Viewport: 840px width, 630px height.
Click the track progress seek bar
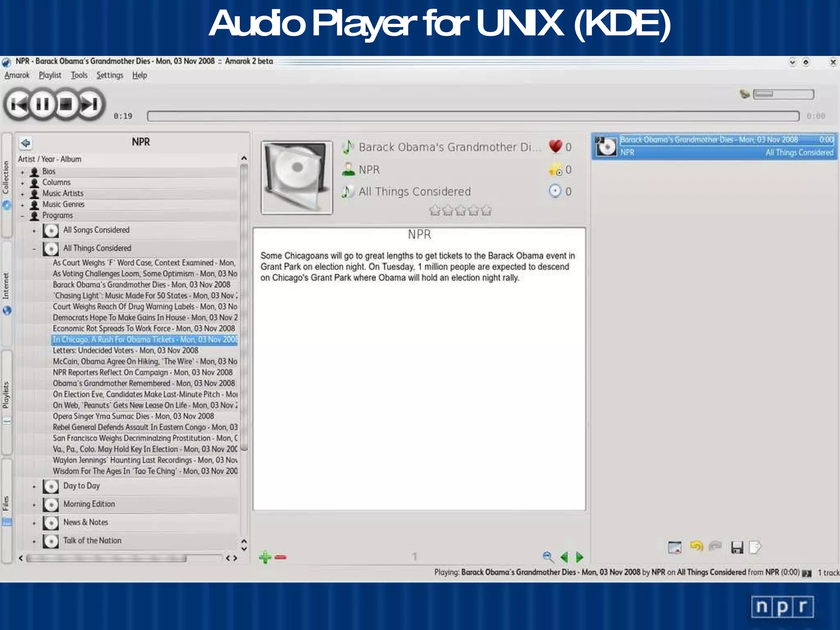click(x=472, y=116)
